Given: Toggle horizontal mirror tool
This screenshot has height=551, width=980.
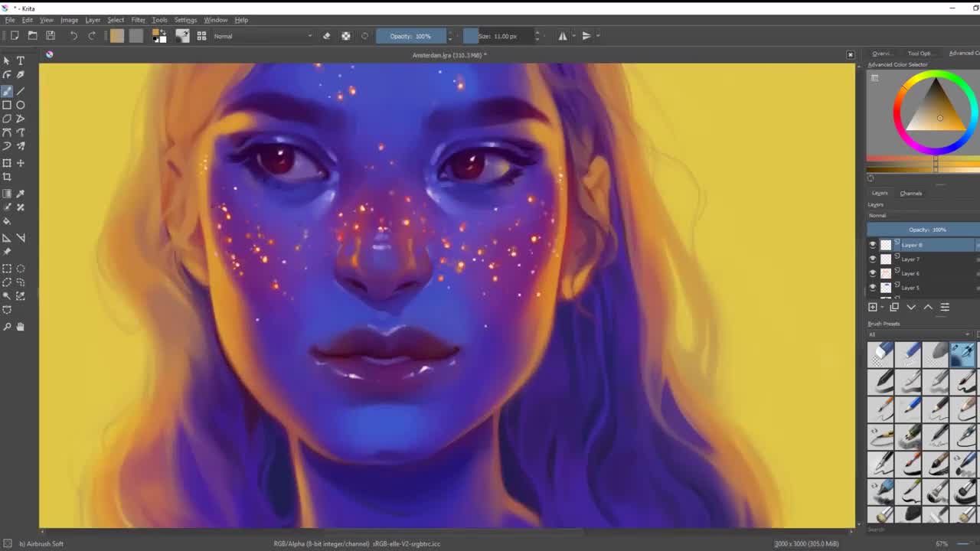Looking at the screenshot, I should point(563,36).
